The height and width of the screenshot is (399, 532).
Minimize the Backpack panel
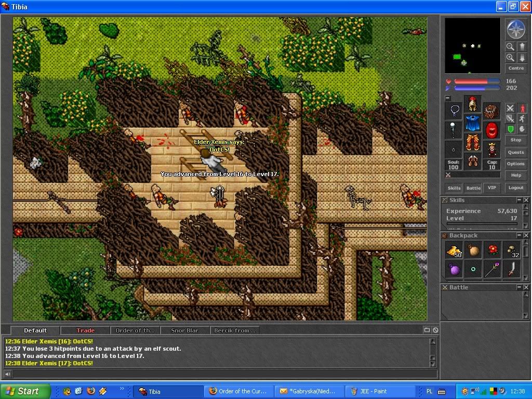point(519,235)
